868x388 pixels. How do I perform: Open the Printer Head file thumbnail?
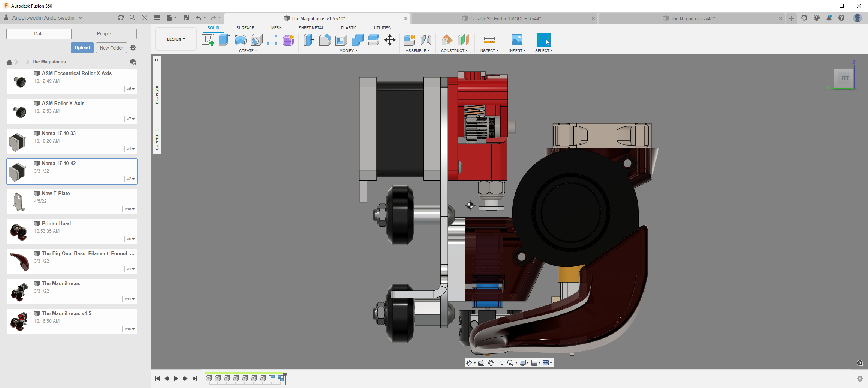pyautogui.click(x=19, y=232)
